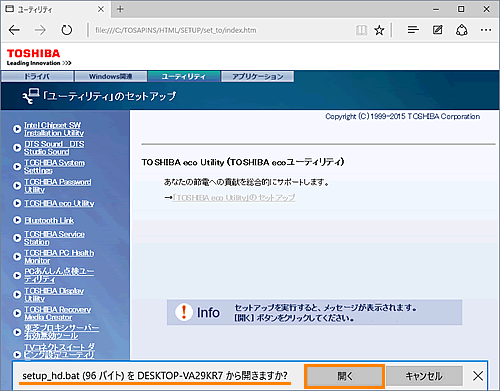Screen dimensions: 500x391
Task: Click bullet icon beside TOSHIBA Service Station
Action: 17,238
